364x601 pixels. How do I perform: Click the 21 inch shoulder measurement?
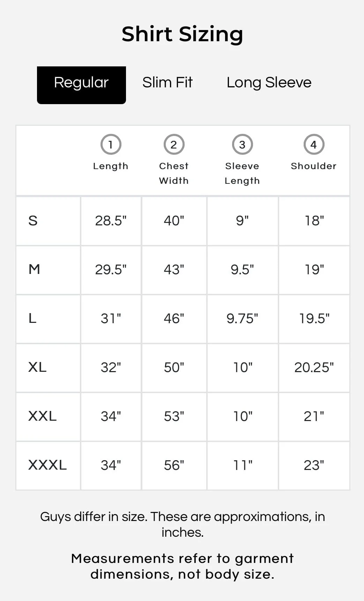click(313, 417)
